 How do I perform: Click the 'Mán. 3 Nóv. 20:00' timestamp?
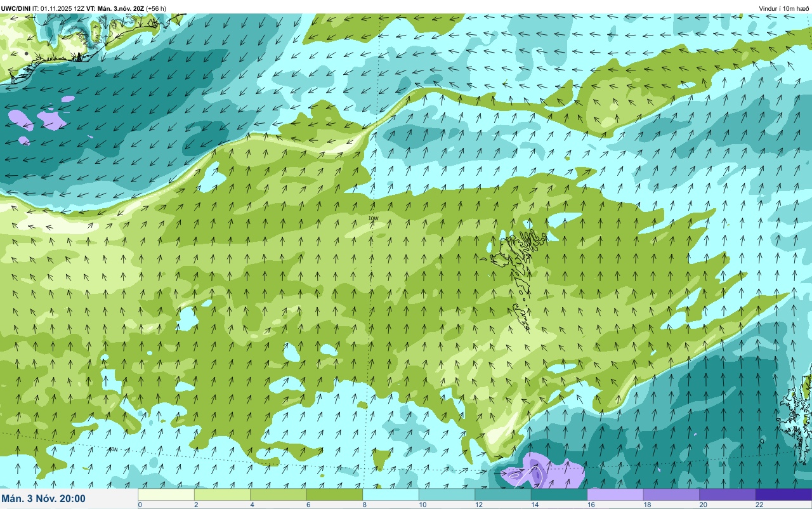44,499
